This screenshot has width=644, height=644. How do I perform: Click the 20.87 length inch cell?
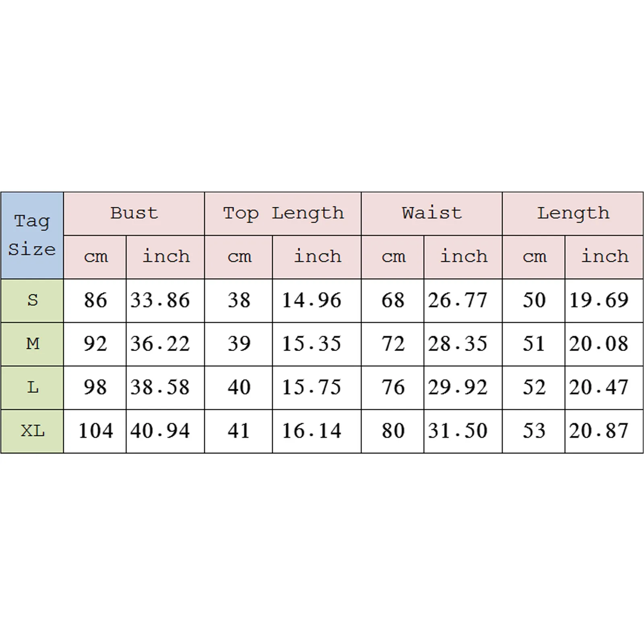pyautogui.click(x=599, y=431)
